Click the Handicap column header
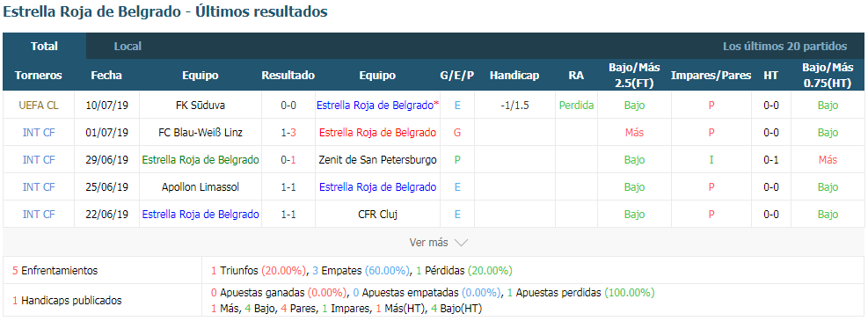This screenshot has height=321, width=868. 514,76
